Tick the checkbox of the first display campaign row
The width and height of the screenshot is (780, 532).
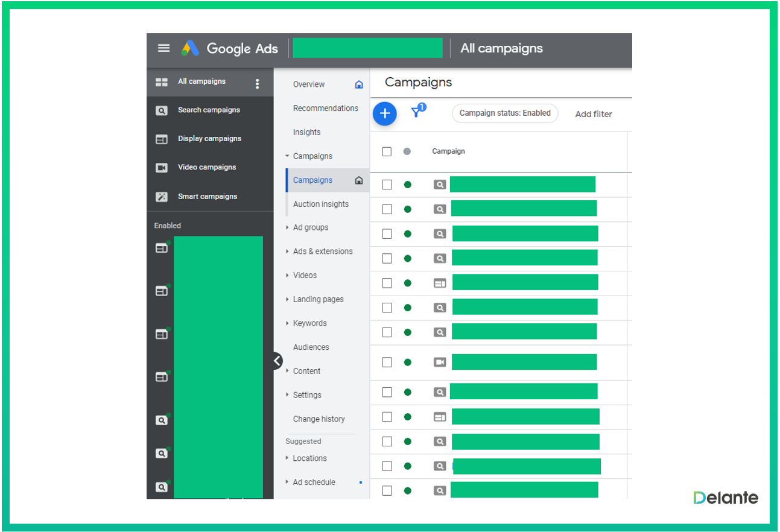387,283
